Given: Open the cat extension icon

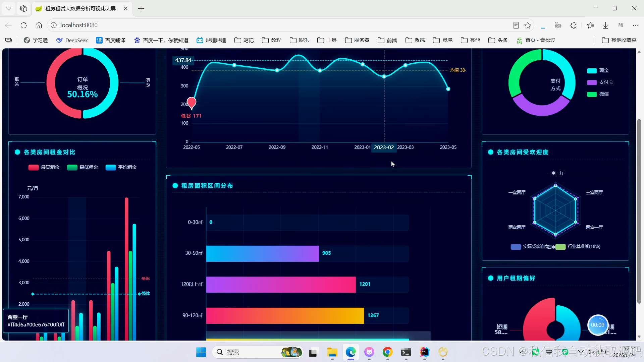Looking at the screenshot, I should (558, 25).
